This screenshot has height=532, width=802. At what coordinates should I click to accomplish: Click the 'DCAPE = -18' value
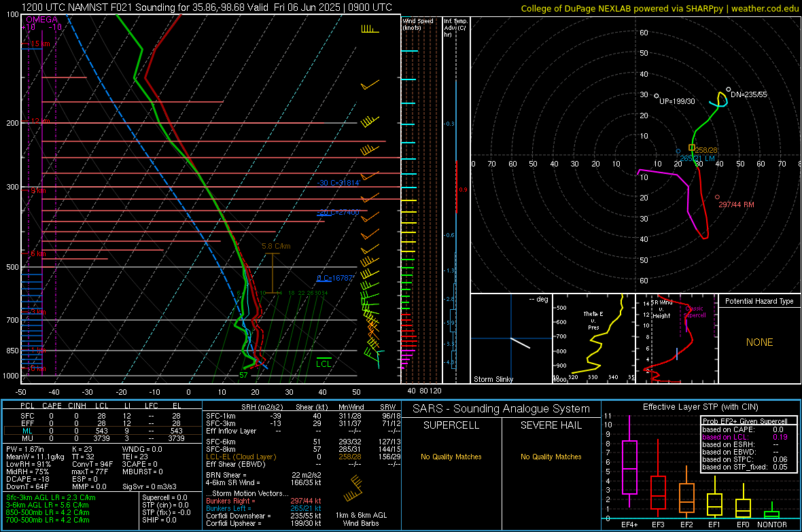(28, 479)
